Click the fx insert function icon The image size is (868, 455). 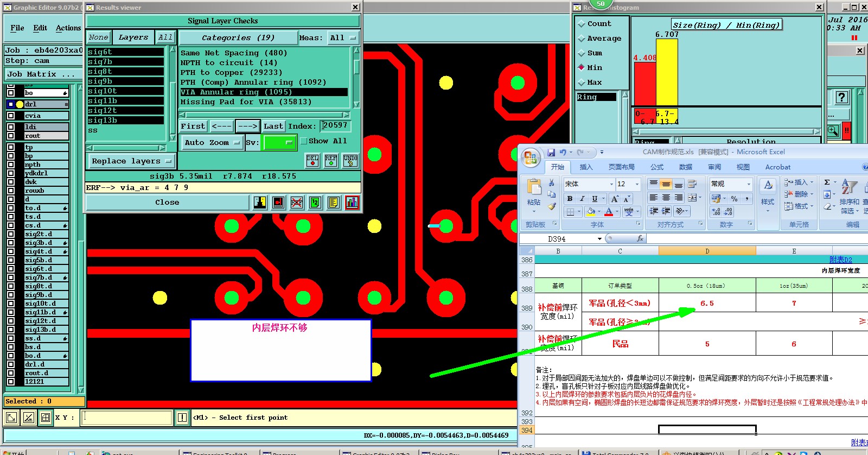[640, 238]
